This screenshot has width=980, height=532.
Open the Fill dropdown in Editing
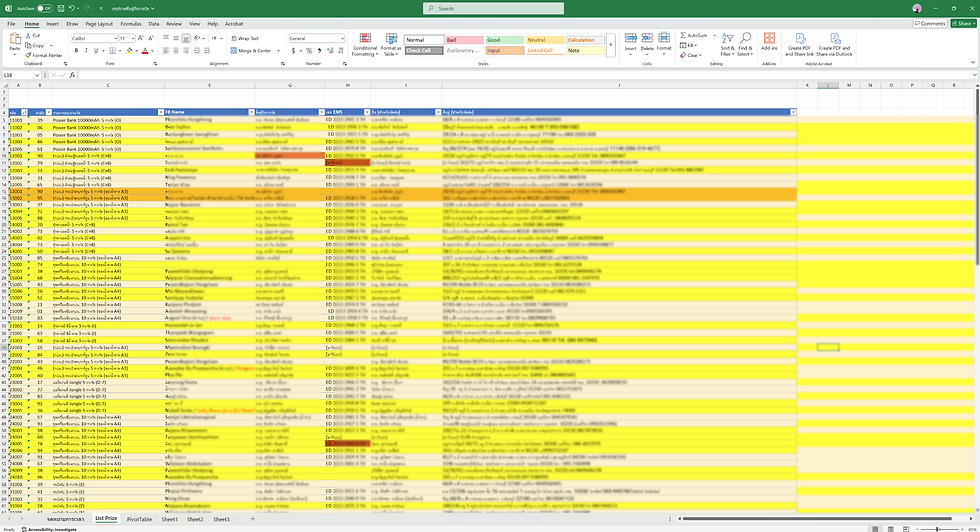coord(688,45)
